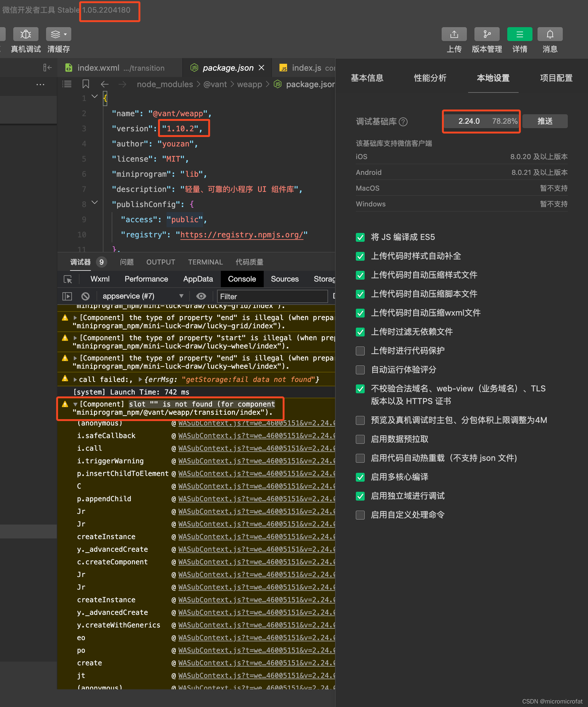This screenshot has height=707, width=588.
Task: Click the 推送 button
Action: pyautogui.click(x=545, y=121)
